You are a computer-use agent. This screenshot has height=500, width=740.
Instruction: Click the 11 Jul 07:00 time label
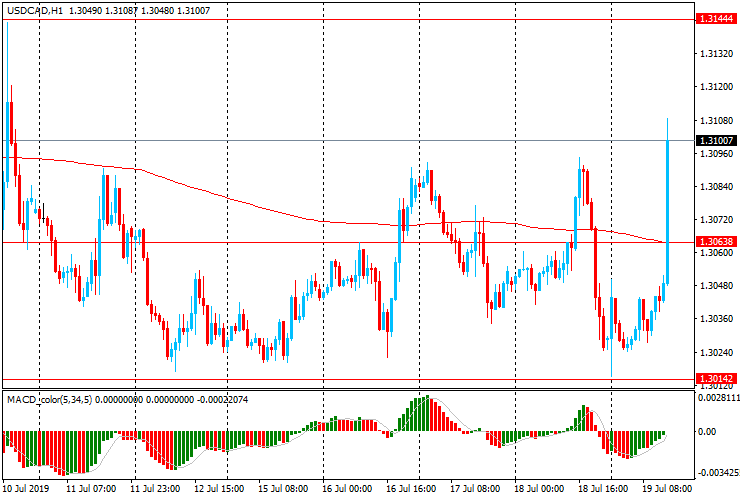click(x=91, y=488)
